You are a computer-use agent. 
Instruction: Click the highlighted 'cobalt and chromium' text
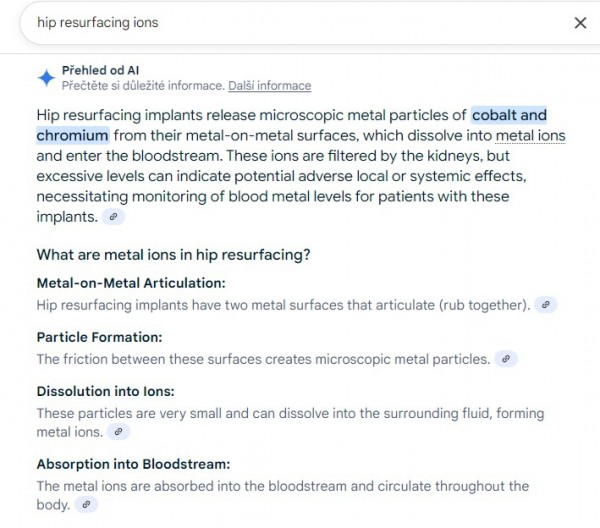click(x=509, y=116)
